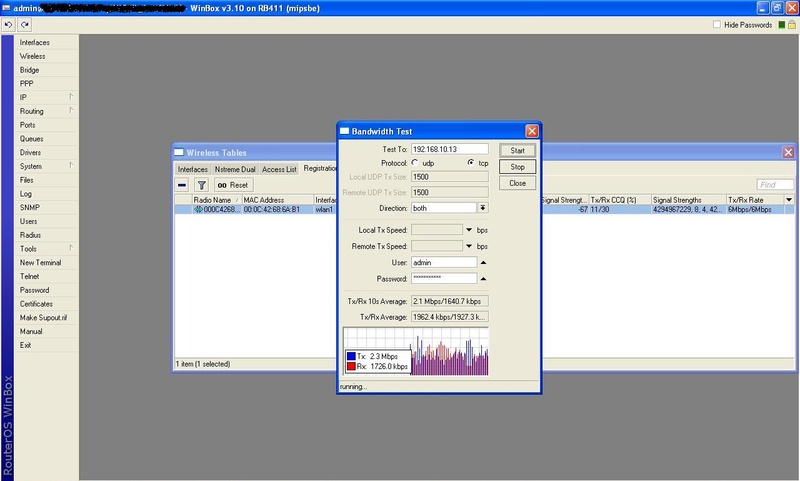The image size is (800, 481).
Task: Select the MAC cell 00:0C:42:68:6A:B1
Action: (278, 210)
